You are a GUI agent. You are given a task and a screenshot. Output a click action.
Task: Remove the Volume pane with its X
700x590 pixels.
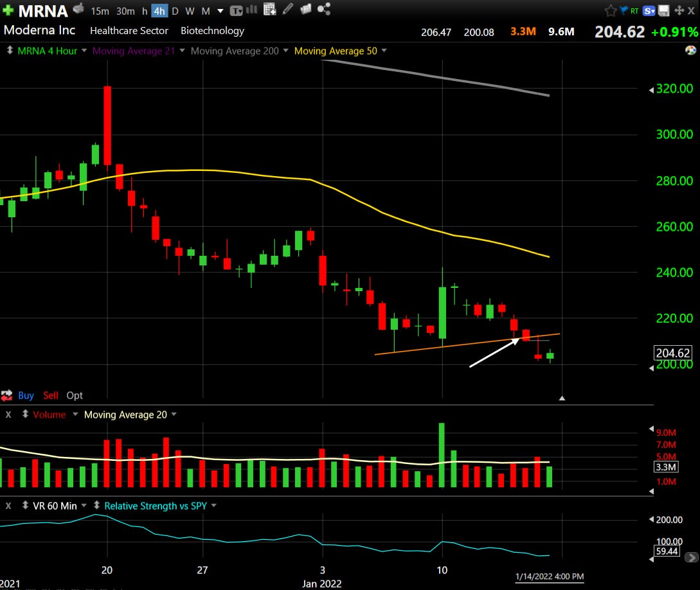point(8,415)
